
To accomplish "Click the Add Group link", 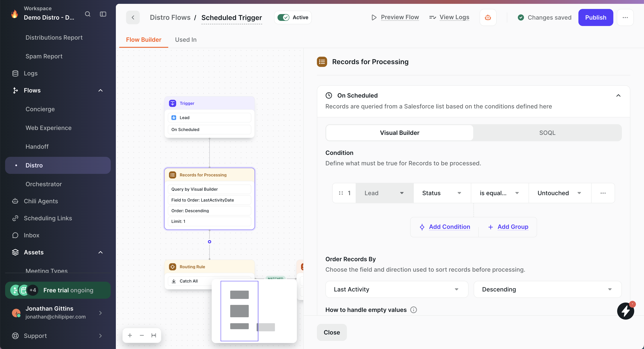I will point(513,227).
